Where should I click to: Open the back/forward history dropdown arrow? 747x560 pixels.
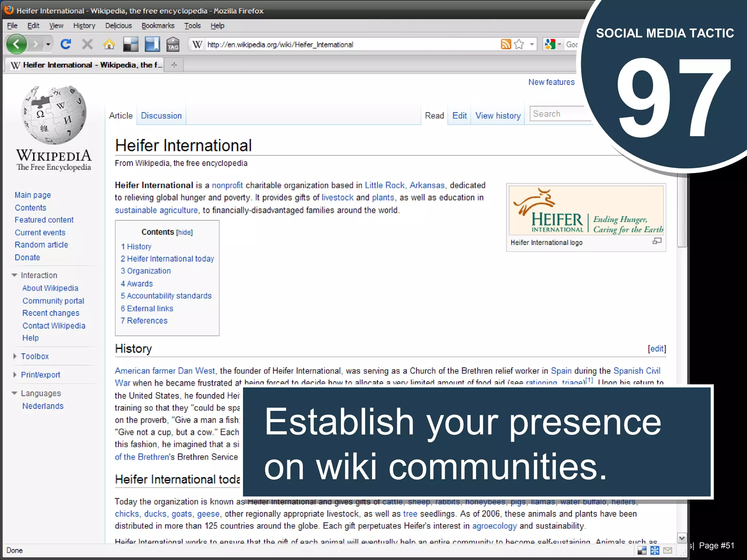tap(48, 44)
